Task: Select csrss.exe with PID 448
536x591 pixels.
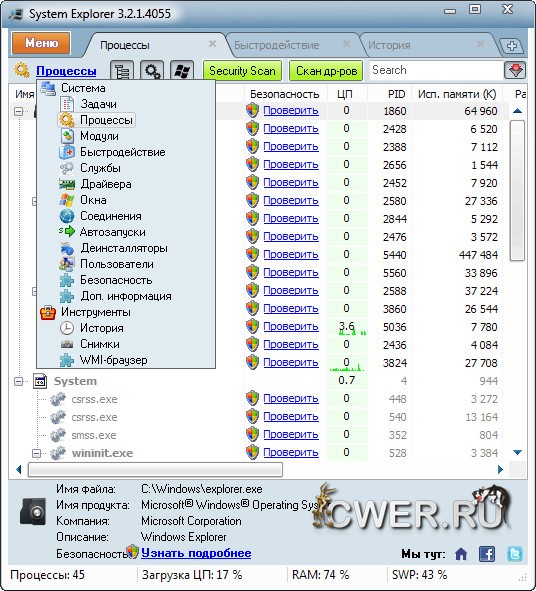Action: click(258, 399)
